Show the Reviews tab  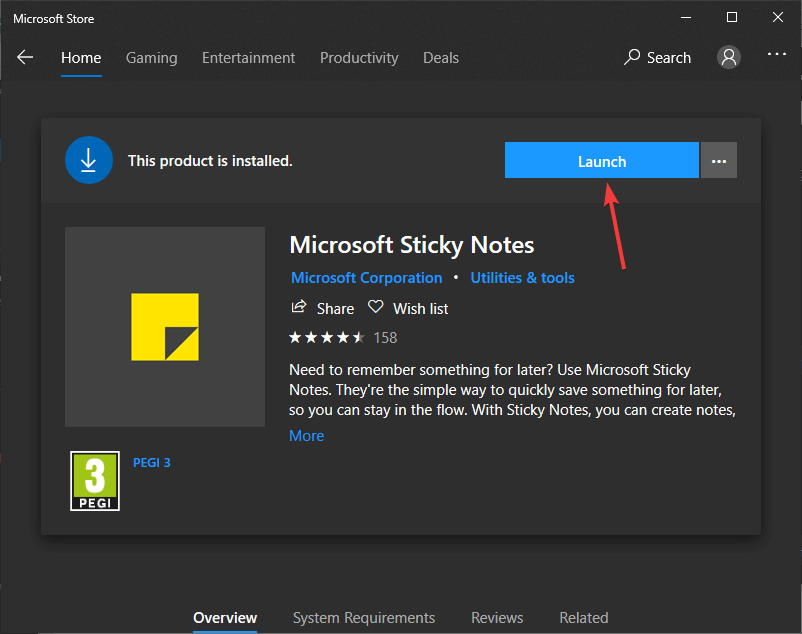click(497, 618)
